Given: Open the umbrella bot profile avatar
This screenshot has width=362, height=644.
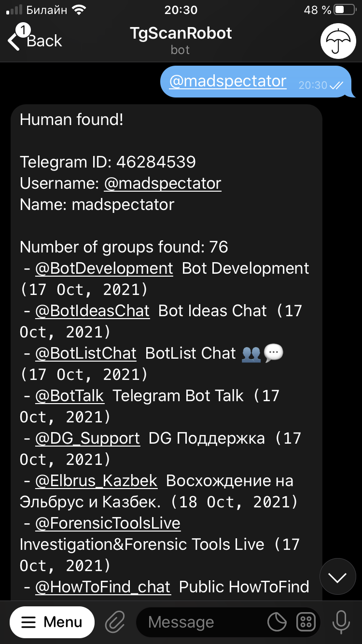Looking at the screenshot, I should pos(341,41).
